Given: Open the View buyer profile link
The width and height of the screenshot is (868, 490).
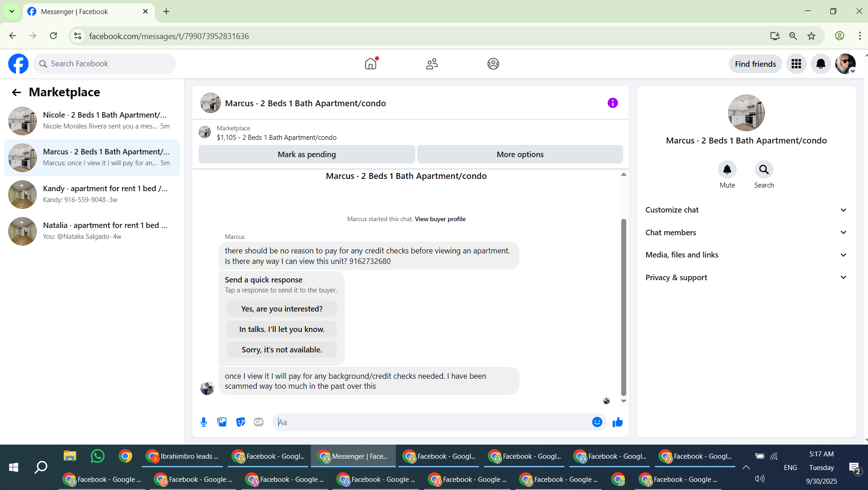Looking at the screenshot, I should (440, 219).
